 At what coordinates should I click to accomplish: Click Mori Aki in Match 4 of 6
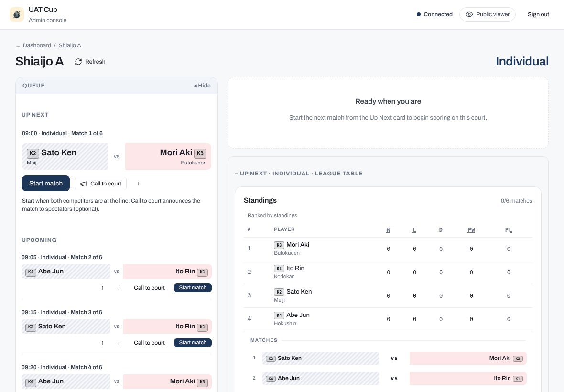click(x=167, y=381)
